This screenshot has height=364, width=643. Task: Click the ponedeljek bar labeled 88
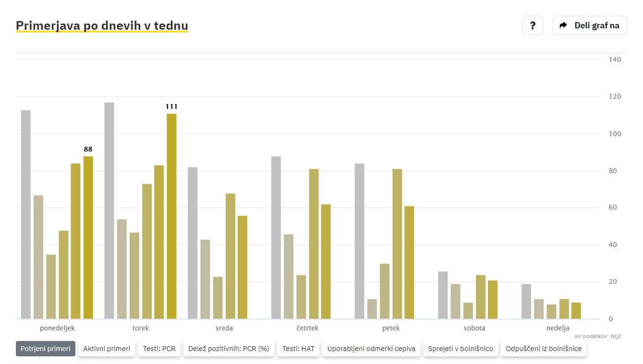pos(88,237)
